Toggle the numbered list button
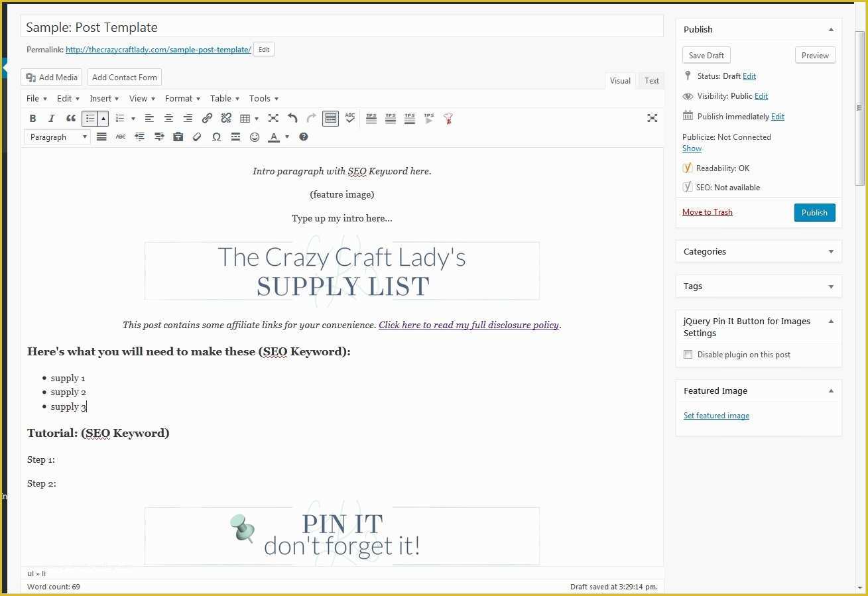Viewport: 868px width, 596px height. (120, 118)
